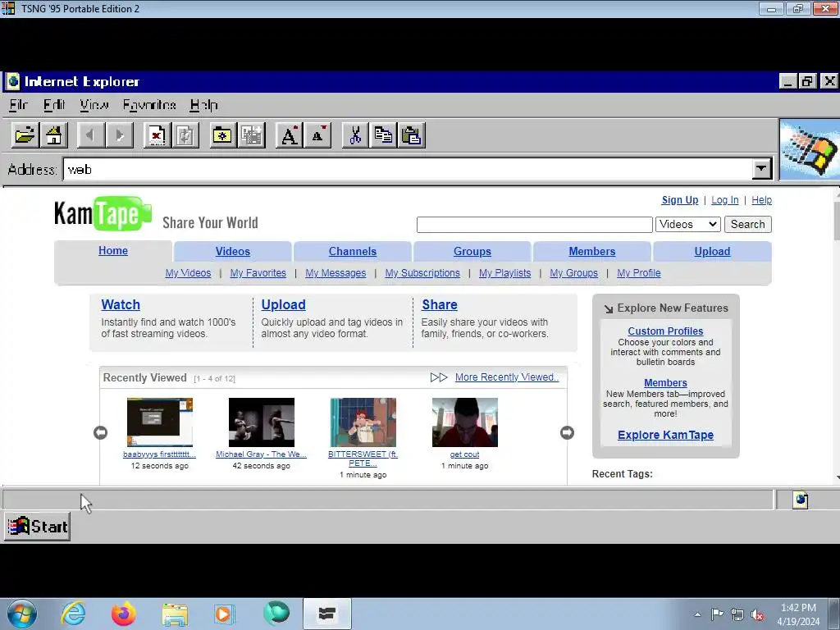Click the next arrow in Recently Viewed
Screen dimensions: 840x630
click(x=567, y=432)
